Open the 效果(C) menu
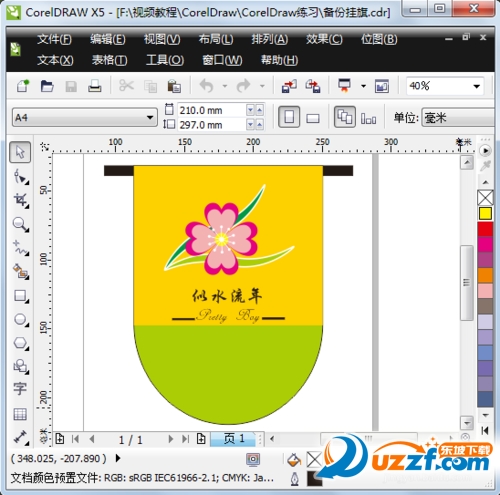The width and height of the screenshot is (500, 495). click(x=324, y=39)
